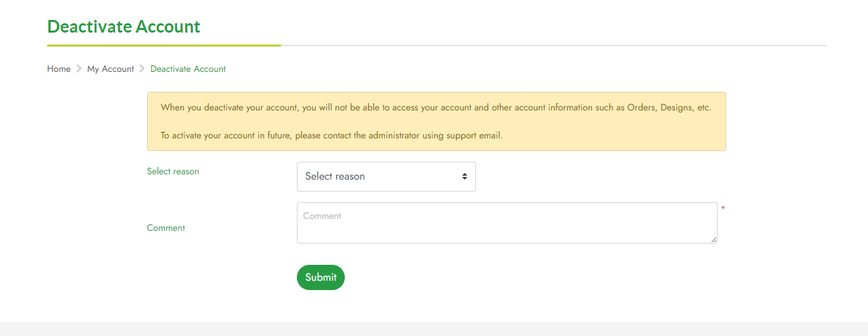This screenshot has width=868, height=336.
Task: Click the warning line mentioning Orders, Designs
Action: point(436,108)
